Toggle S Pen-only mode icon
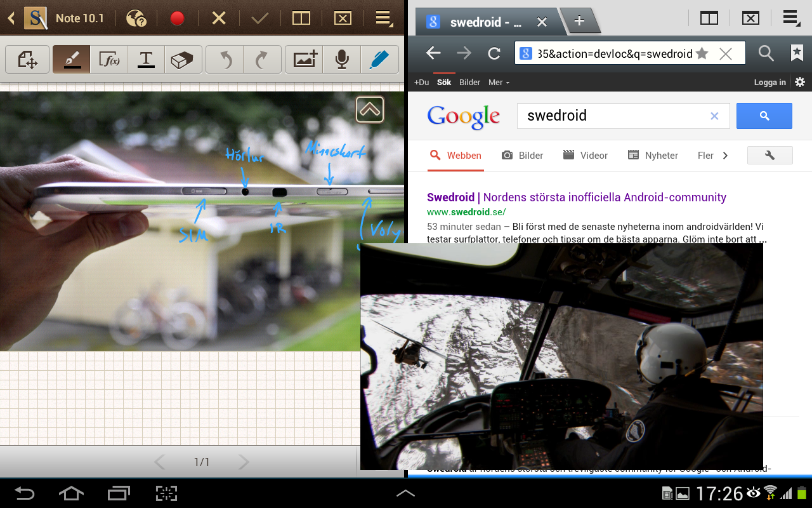The width and height of the screenshot is (812, 508). 379,60
